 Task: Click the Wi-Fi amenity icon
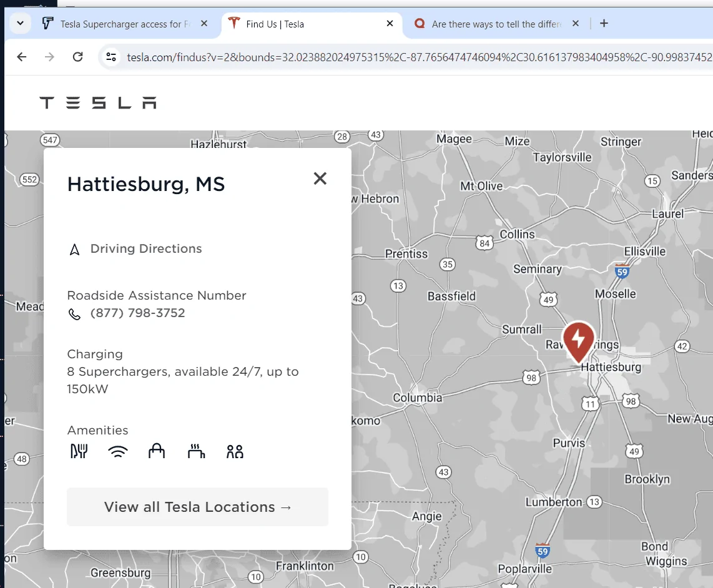point(118,451)
